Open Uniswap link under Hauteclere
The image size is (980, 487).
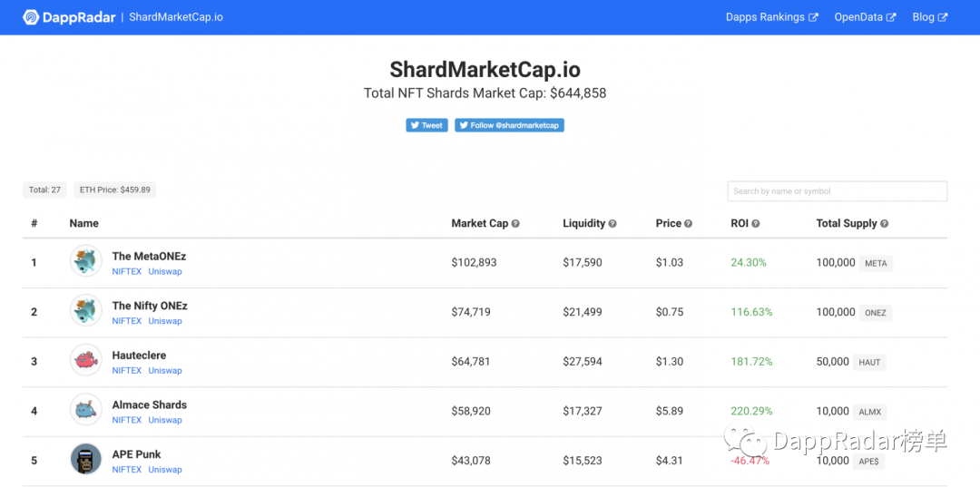(x=165, y=371)
